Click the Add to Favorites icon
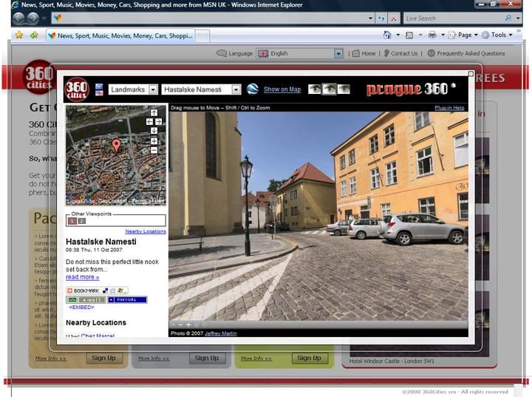The image size is (532, 397). click(x=34, y=35)
